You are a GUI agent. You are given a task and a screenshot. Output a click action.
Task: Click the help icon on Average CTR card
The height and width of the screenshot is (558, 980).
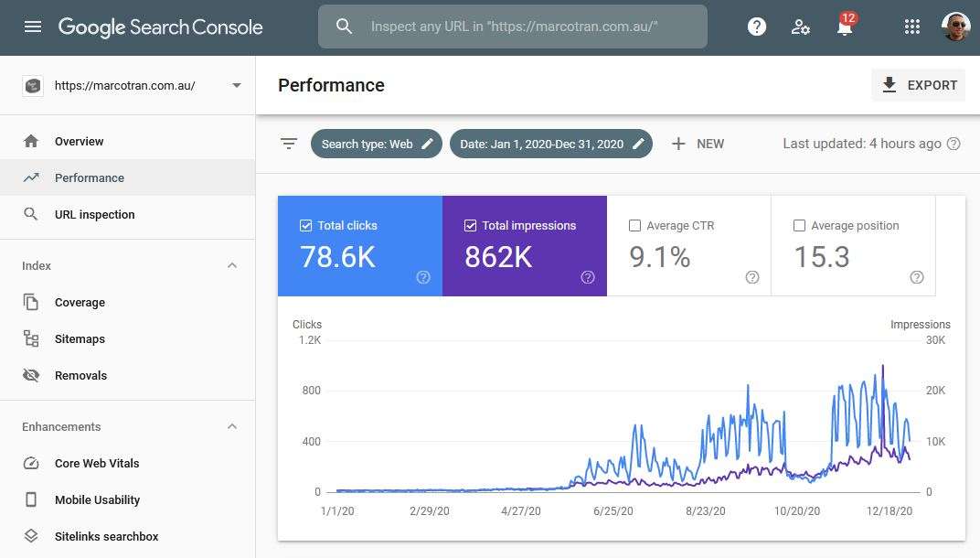[x=752, y=277]
